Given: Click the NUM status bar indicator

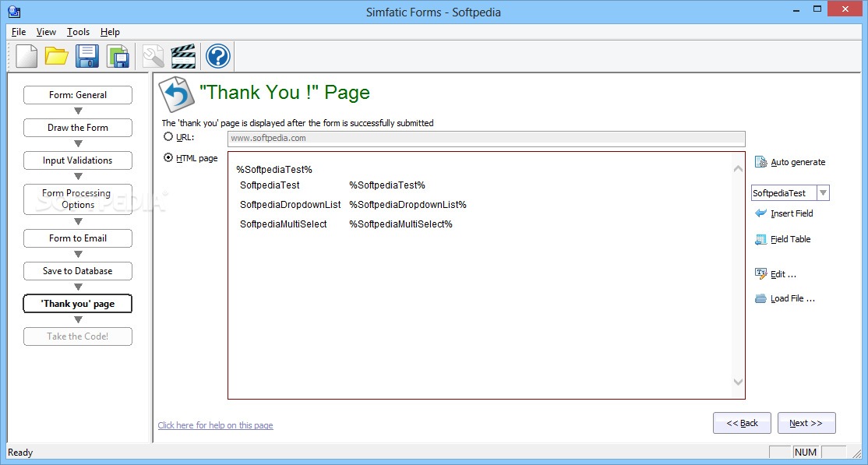Looking at the screenshot, I should 806,453.
